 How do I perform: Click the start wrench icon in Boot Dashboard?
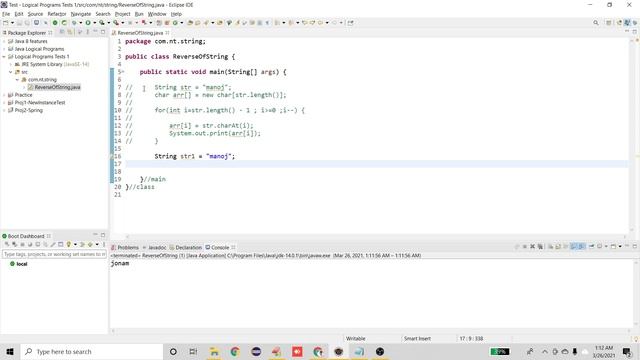pyautogui.click(x=7, y=244)
